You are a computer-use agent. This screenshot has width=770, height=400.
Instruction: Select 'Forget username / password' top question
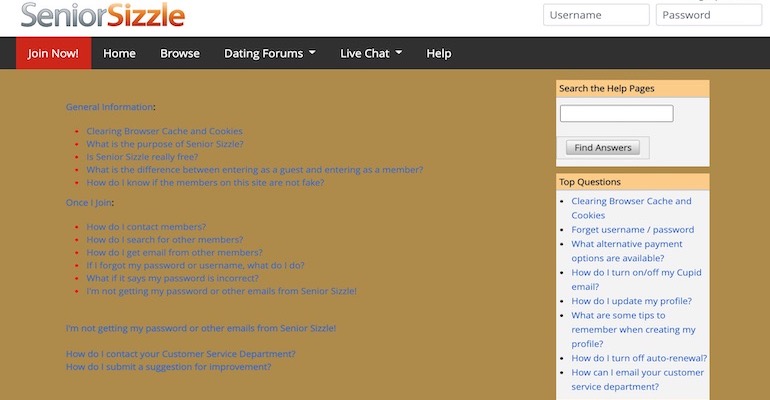coord(632,229)
